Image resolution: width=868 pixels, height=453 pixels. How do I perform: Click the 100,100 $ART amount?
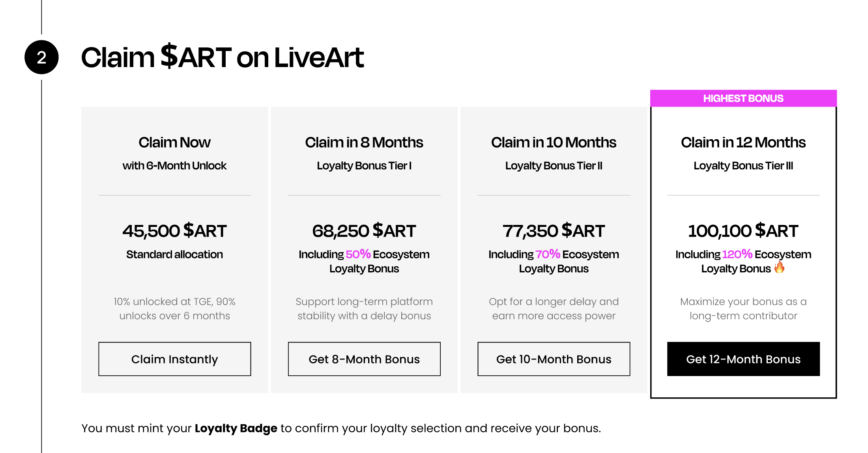coord(743,231)
